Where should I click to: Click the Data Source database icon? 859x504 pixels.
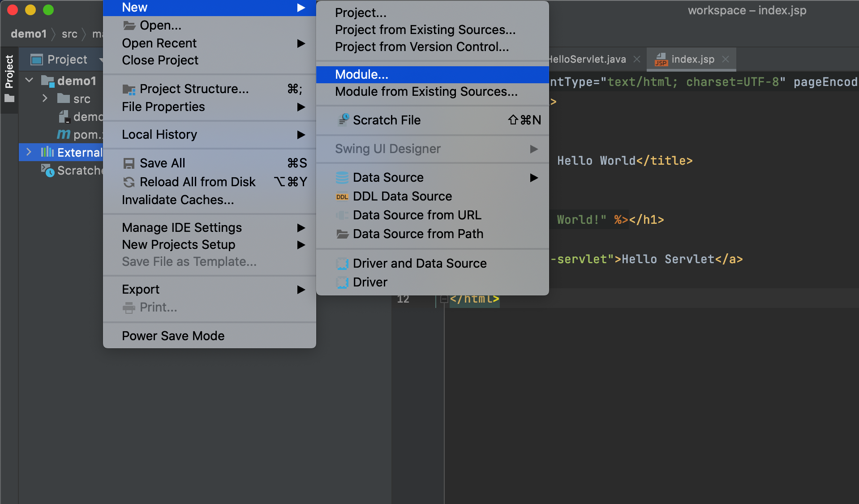click(x=342, y=178)
